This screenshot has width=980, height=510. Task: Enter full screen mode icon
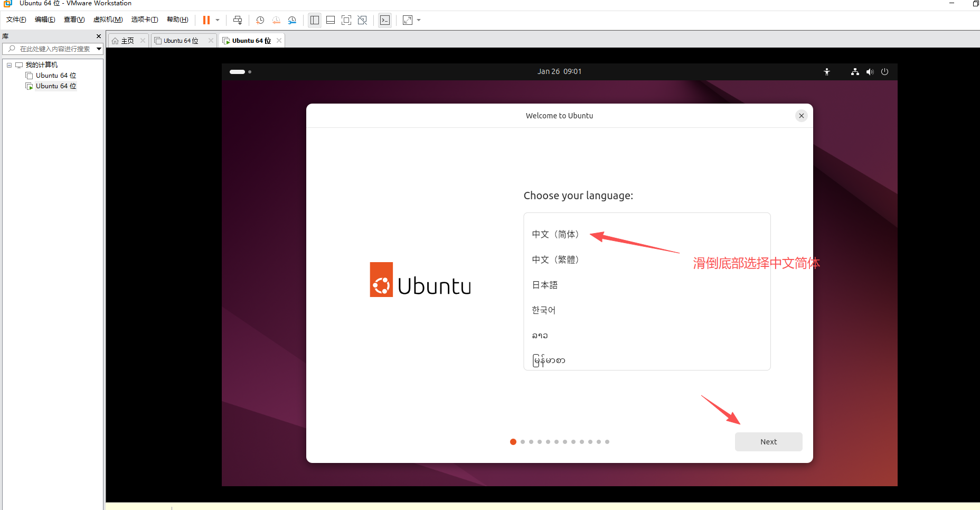pos(346,20)
